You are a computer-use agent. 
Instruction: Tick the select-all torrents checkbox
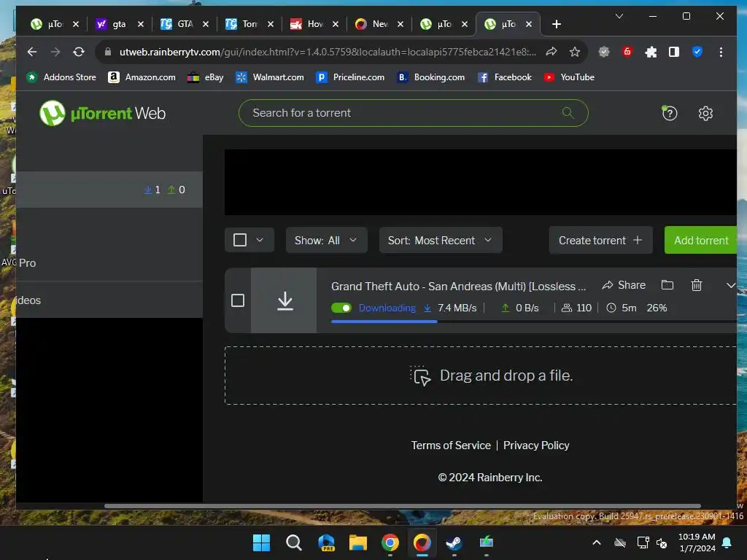(x=240, y=240)
